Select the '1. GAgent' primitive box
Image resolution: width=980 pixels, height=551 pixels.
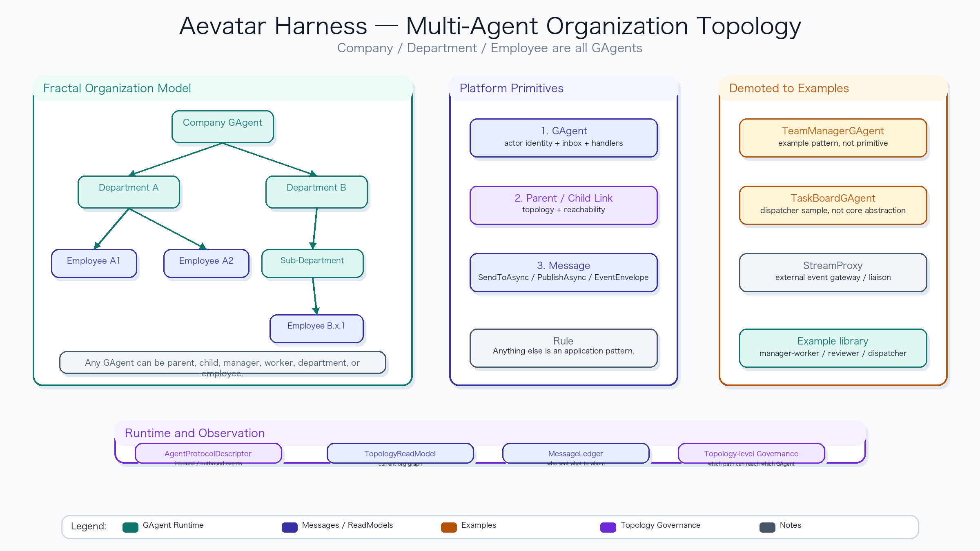pos(563,138)
